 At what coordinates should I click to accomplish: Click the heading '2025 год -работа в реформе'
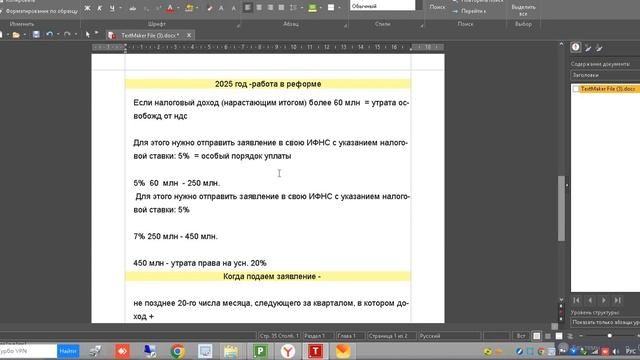(x=268, y=84)
